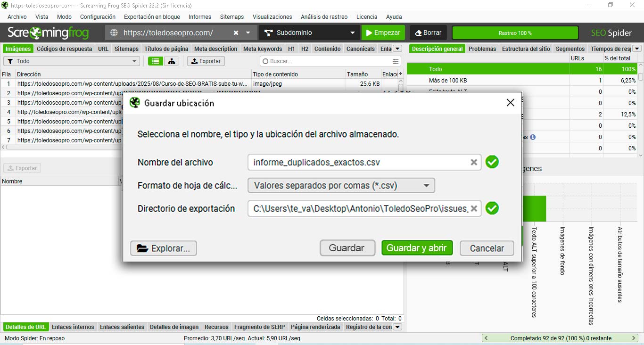Select the list view icon
Image resolution: width=644 pixels, height=345 pixels.
pyautogui.click(x=155, y=61)
